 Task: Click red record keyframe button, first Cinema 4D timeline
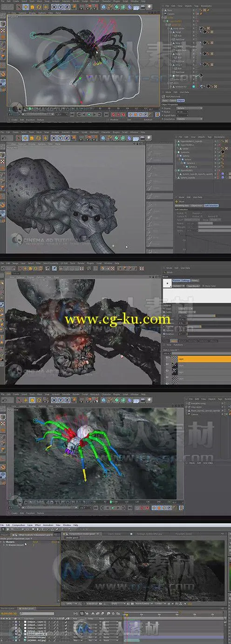tap(113, 115)
